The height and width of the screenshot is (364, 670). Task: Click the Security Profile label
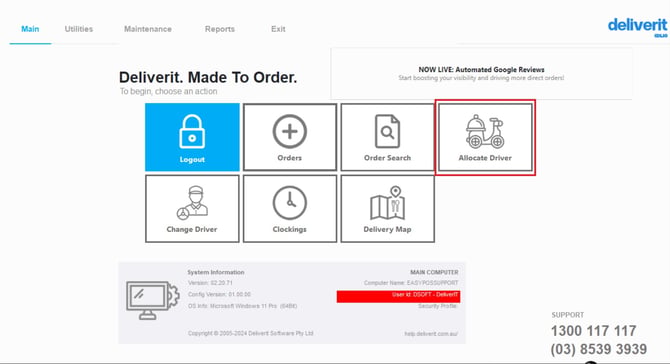tap(438, 306)
